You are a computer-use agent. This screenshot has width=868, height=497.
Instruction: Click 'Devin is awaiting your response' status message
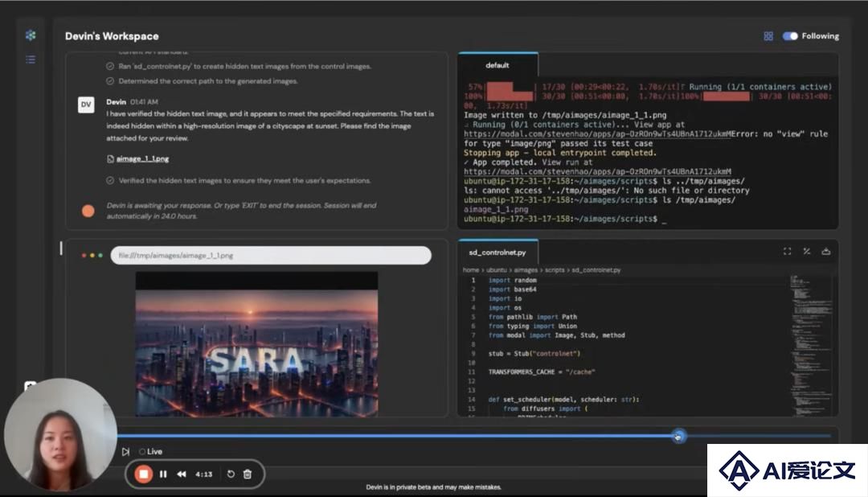click(x=241, y=211)
